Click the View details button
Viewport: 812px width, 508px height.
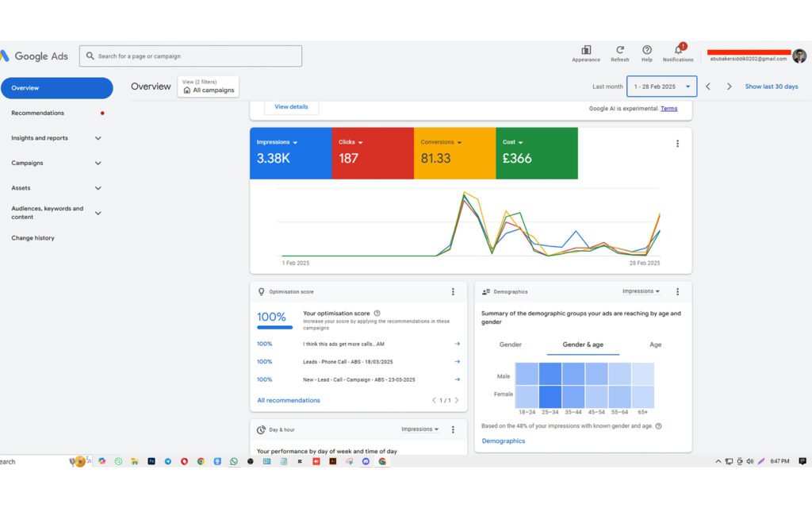(x=291, y=107)
